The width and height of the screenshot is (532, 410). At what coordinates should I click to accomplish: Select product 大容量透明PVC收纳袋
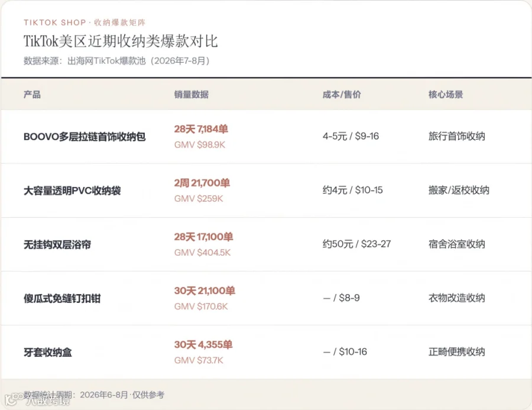pos(72,191)
